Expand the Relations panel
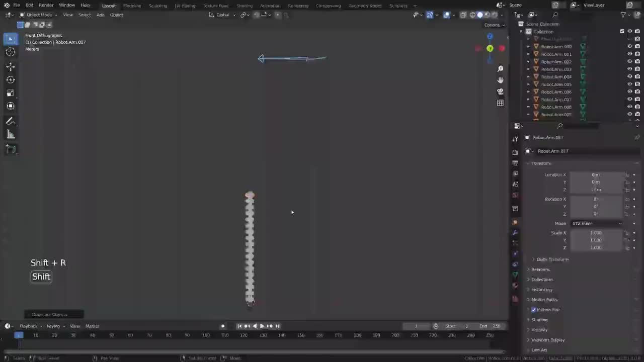 click(541, 269)
